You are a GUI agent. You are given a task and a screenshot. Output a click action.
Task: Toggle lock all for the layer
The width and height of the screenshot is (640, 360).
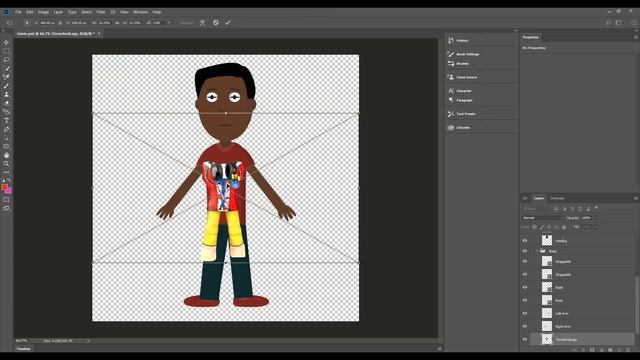point(564,227)
